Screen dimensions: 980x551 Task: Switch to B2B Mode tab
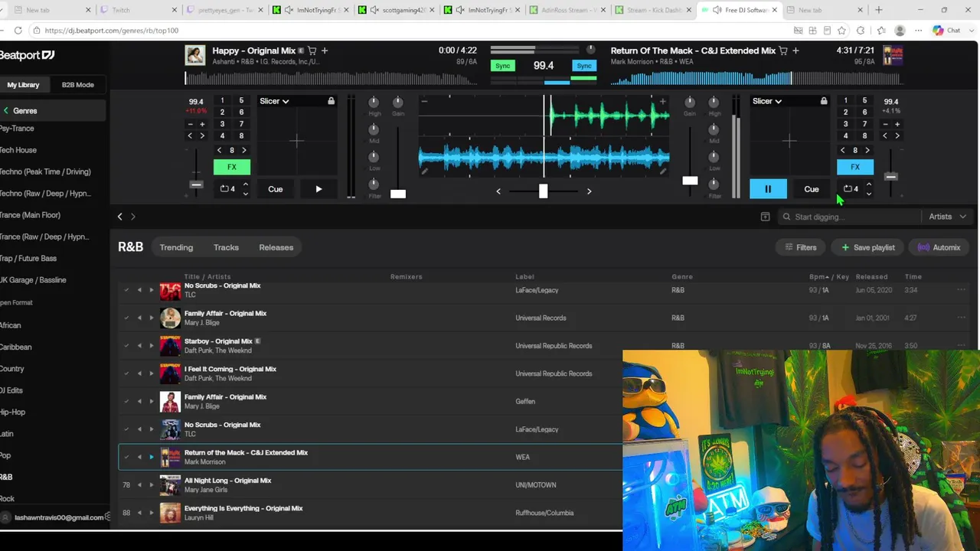(x=77, y=85)
